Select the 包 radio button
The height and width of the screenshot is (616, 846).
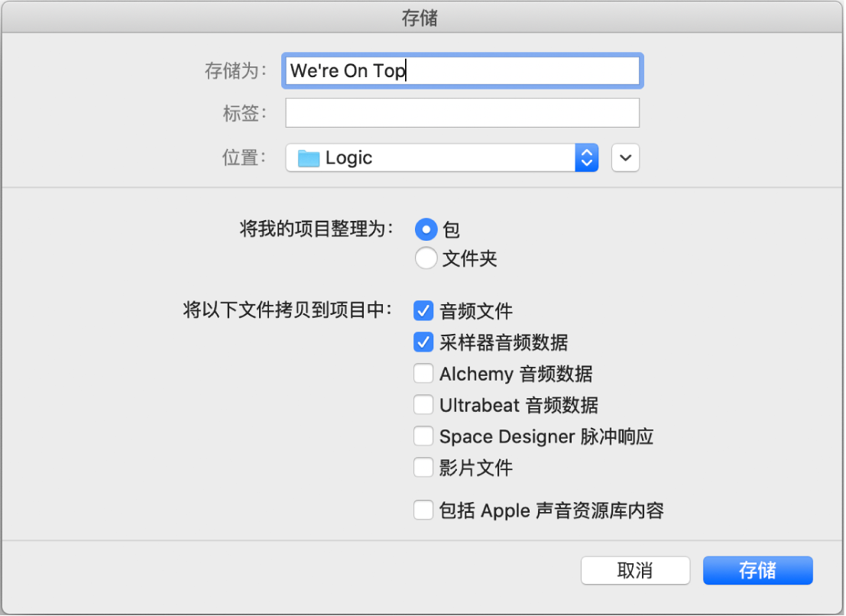tap(425, 229)
